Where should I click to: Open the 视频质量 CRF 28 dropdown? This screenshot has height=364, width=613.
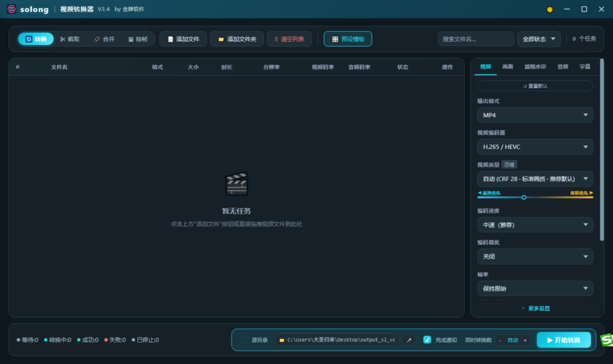(535, 178)
